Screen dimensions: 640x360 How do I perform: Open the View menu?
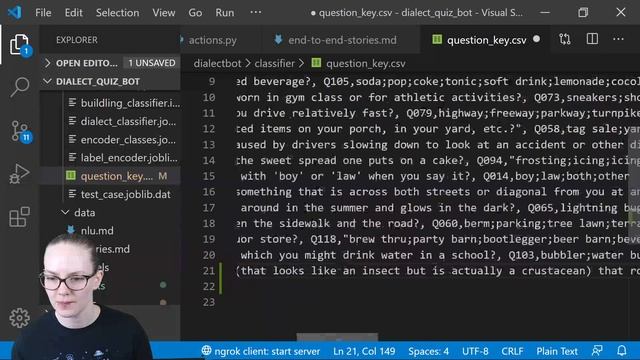(x=164, y=13)
